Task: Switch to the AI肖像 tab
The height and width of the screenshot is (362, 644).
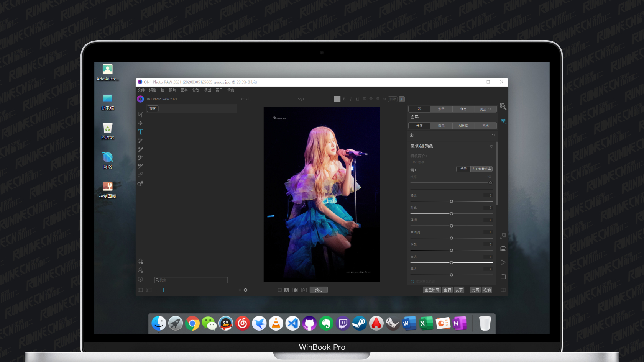Action: click(x=463, y=126)
